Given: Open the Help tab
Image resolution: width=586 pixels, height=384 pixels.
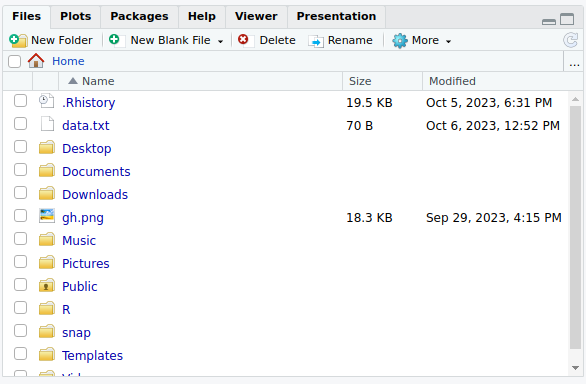Looking at the screenshot, I should click(x=202, y=16).
